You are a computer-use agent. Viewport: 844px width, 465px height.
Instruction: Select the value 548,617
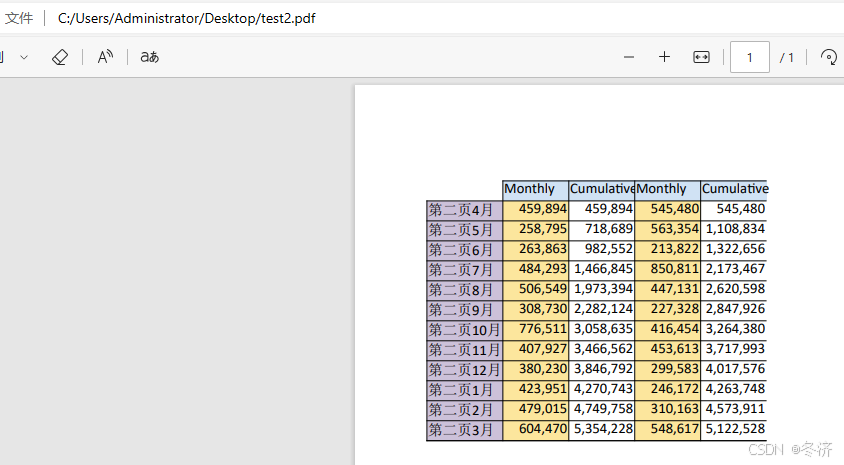click(x=674, y=428)
